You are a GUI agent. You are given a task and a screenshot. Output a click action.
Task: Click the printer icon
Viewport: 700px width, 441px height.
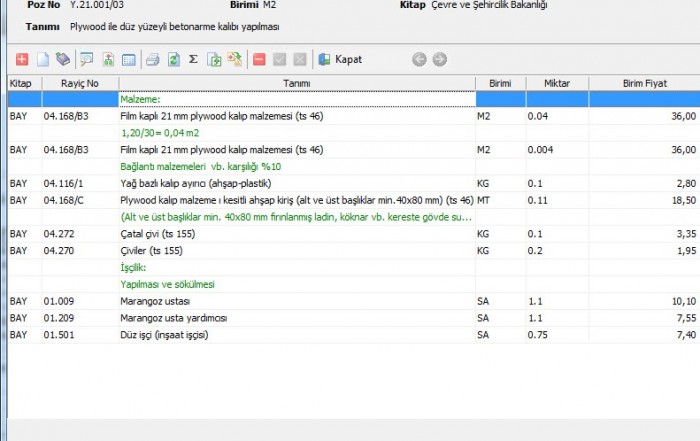pyautogui.click(x=153, y=59)
